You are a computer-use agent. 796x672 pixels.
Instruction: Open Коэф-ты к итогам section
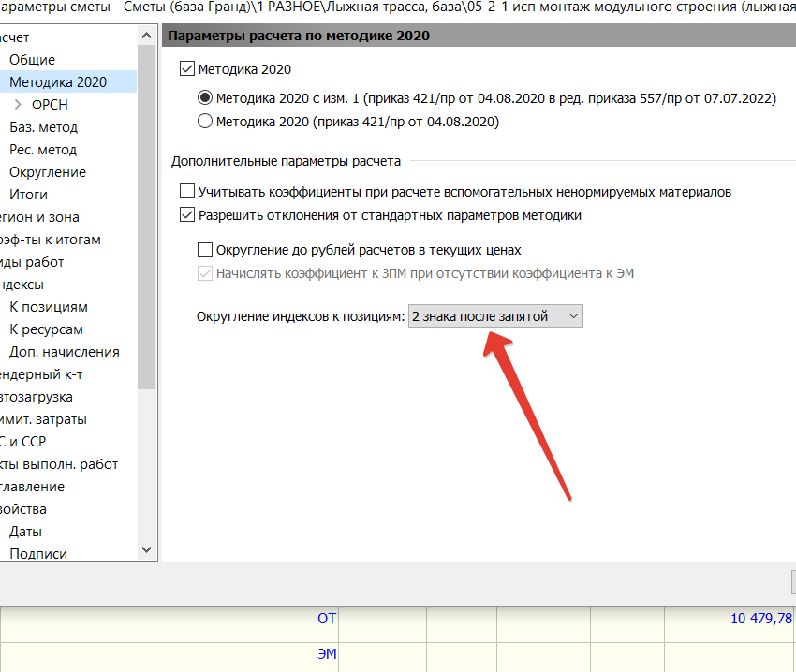[x=51, y=240]
